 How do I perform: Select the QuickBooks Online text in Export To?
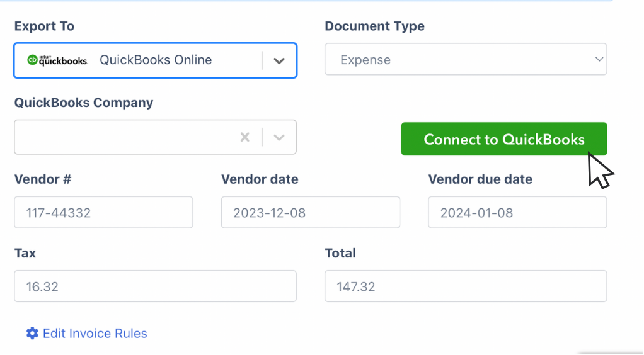(156, 60)
